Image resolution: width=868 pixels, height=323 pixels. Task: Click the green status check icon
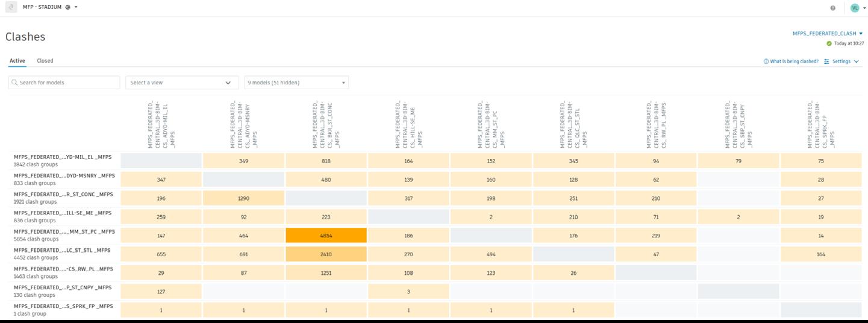[829, 43]
